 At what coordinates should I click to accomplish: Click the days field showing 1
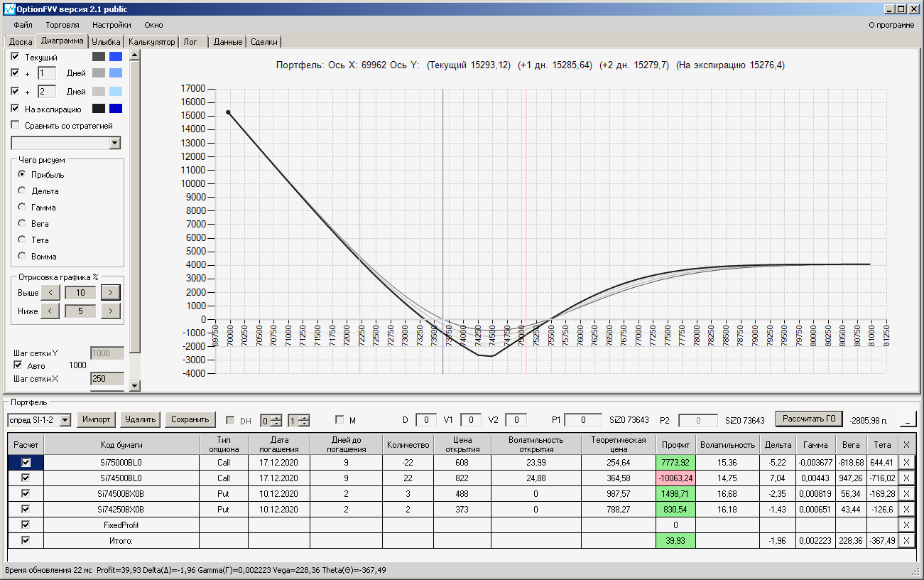(x=46, y=73)
